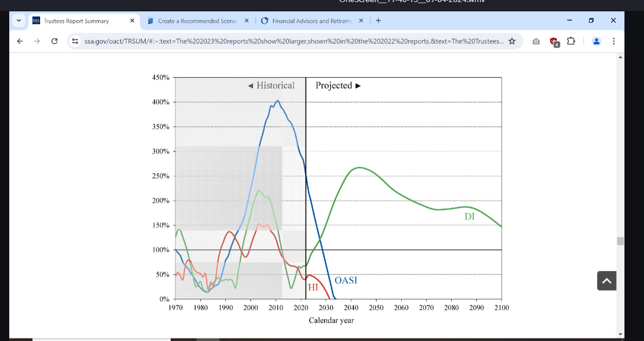644x341 pixels.
Task: Reload the page using the refresh icon
Action: tap(54, 41)
